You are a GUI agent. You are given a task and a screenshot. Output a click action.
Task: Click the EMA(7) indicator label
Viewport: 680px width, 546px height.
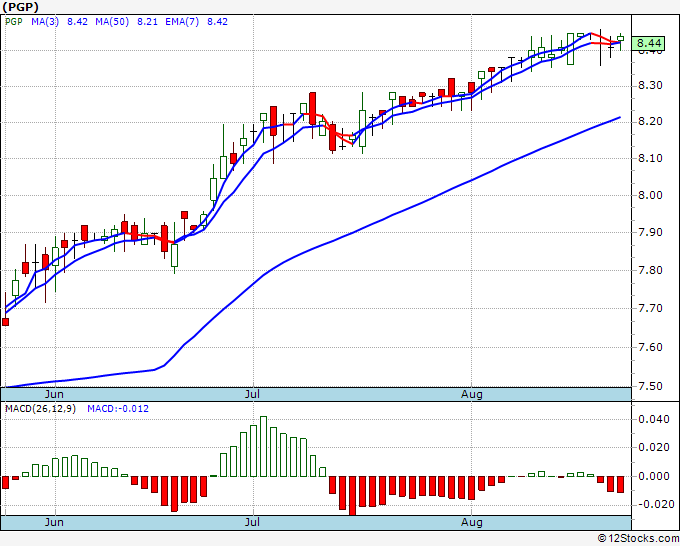(x=182, y=22)
